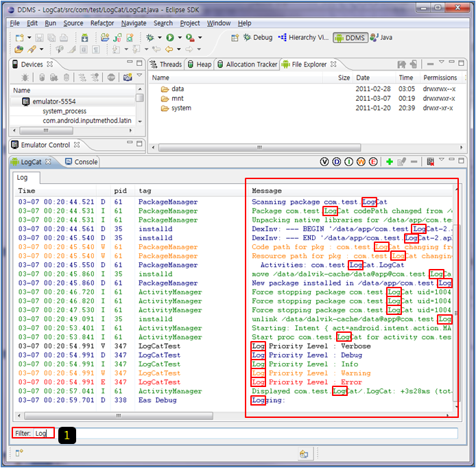The image size is (476, 468).
Task: Click green plus to create log filter
Action: pos(390,162)
